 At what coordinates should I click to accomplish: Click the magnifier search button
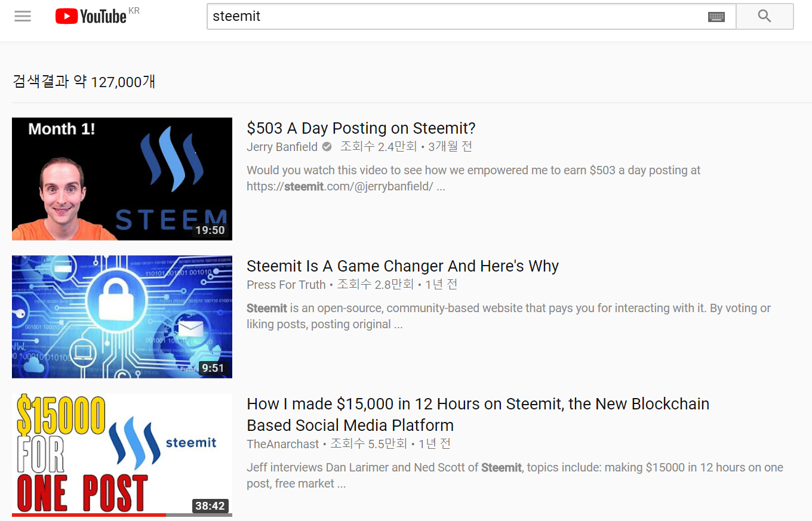click(x=765, y=17)
